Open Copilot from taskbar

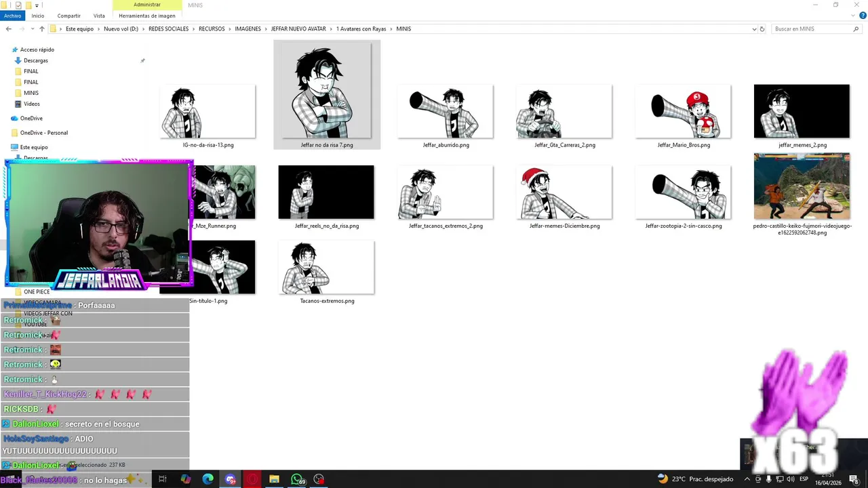coord(186,479)
